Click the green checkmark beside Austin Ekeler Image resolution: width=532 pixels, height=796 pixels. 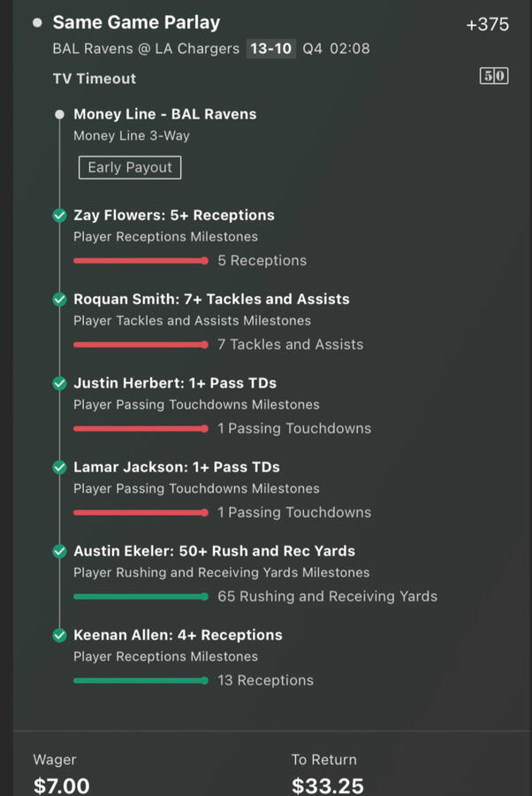pyautogui.click(x=59, y=551)
